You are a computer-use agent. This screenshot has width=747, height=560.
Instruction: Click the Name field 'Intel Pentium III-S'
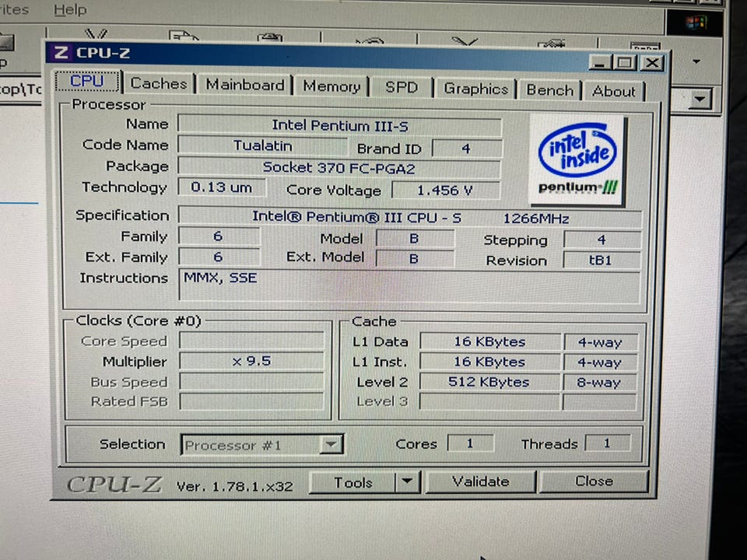pos(339,126)
